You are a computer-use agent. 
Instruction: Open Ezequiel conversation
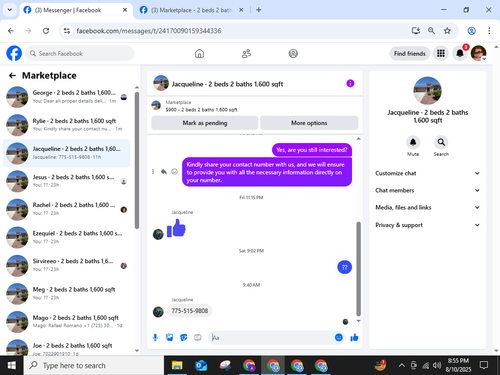pos(67,237)
